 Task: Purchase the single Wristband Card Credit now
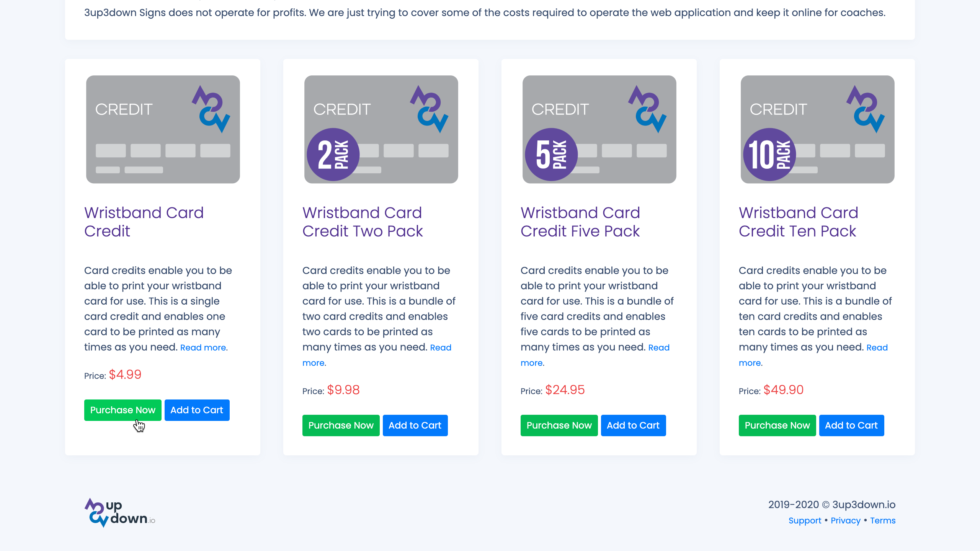tap(122, 410)
